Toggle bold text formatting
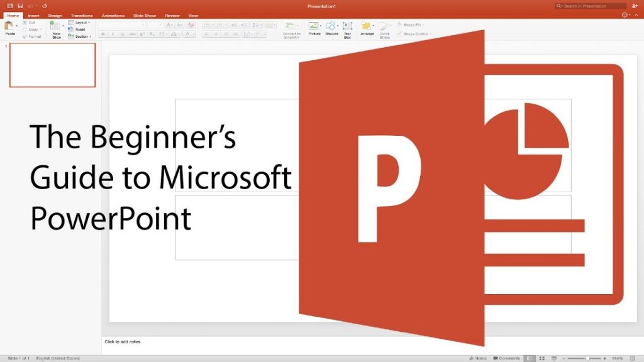 click(x=103, y=34)
